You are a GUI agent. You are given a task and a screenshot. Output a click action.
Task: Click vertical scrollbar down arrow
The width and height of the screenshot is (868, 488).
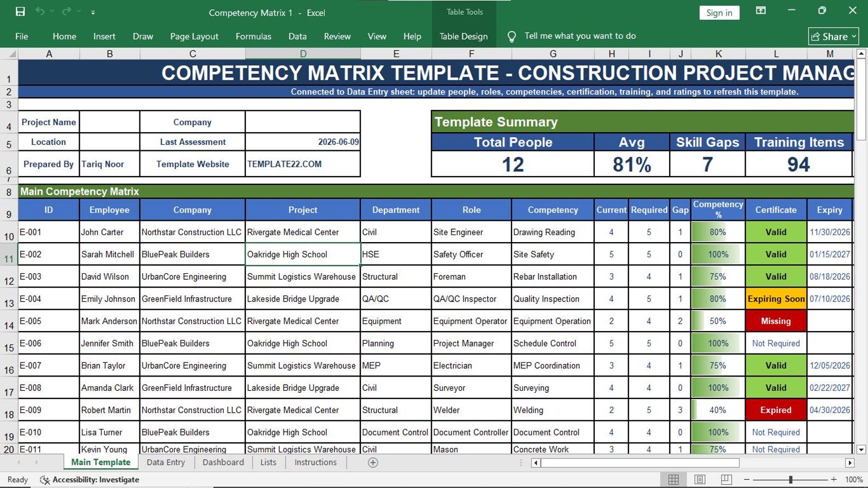coord(861,450)
